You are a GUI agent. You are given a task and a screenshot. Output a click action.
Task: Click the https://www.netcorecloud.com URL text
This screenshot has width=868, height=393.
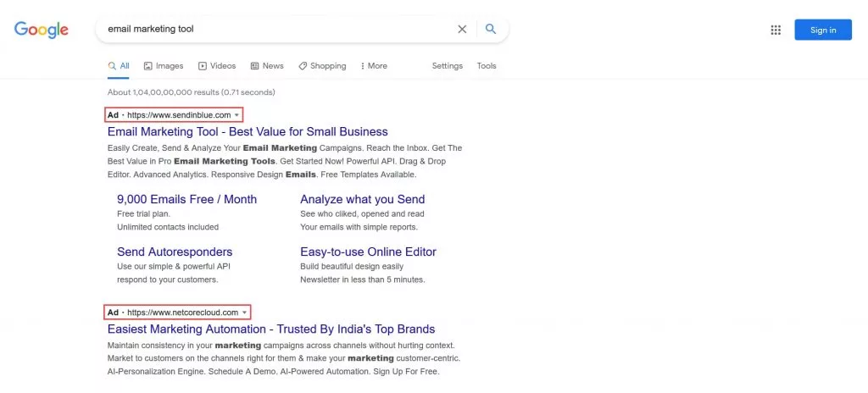pyautogui.click(x=183, y=313)
